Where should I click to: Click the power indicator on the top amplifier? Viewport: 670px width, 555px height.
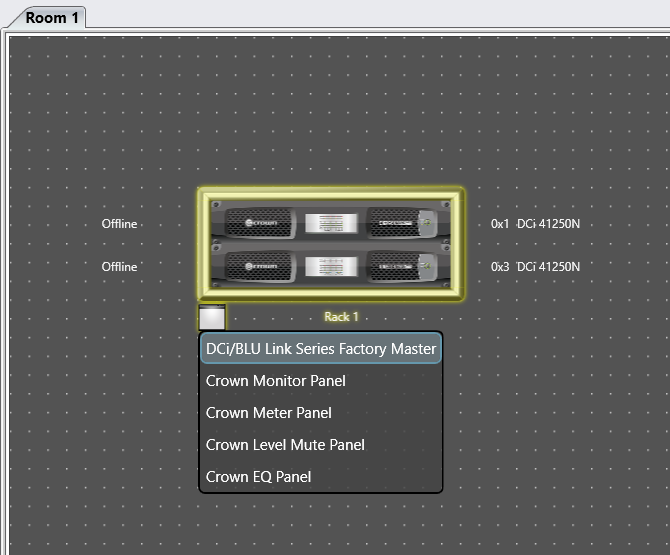coord(427,223)
